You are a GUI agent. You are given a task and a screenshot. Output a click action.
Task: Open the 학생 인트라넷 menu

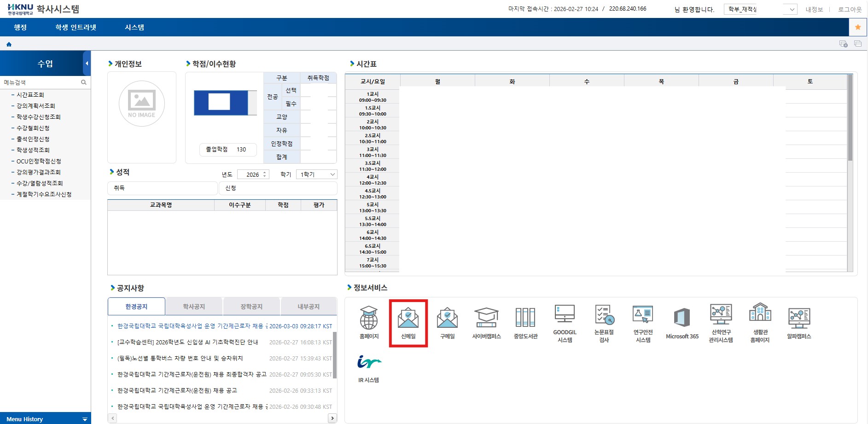click(76, 27)
